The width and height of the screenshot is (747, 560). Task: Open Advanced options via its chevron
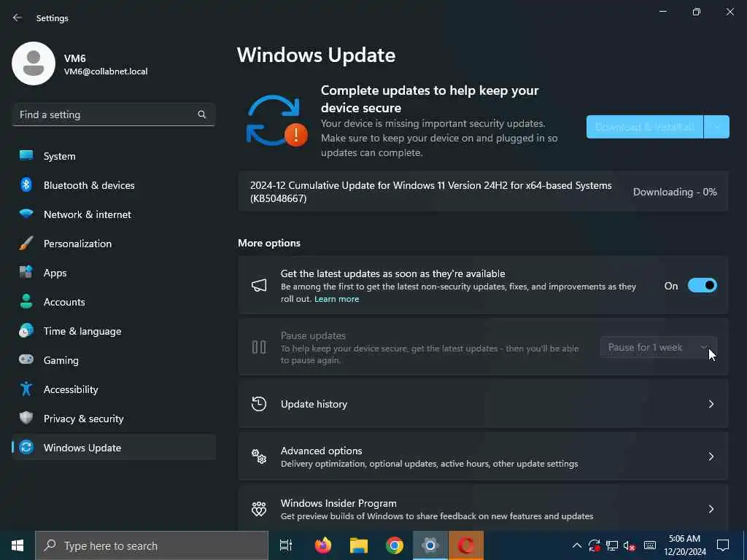(x=711, y=456)
